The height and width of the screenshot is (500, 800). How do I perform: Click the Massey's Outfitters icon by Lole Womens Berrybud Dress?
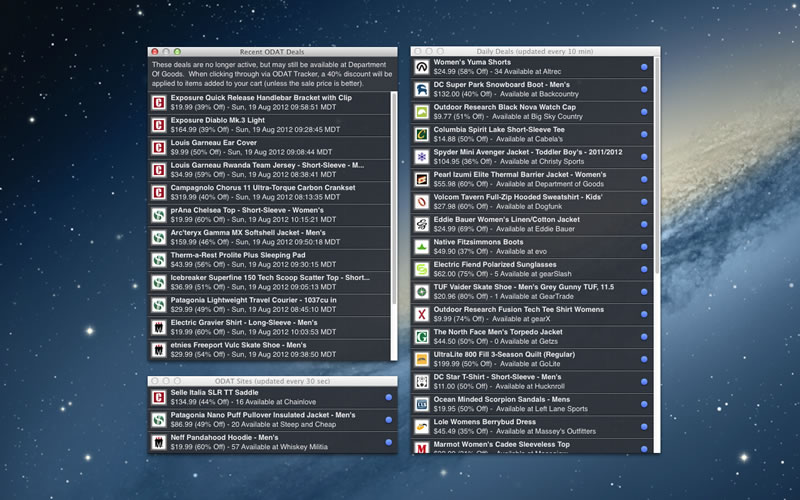421,427
